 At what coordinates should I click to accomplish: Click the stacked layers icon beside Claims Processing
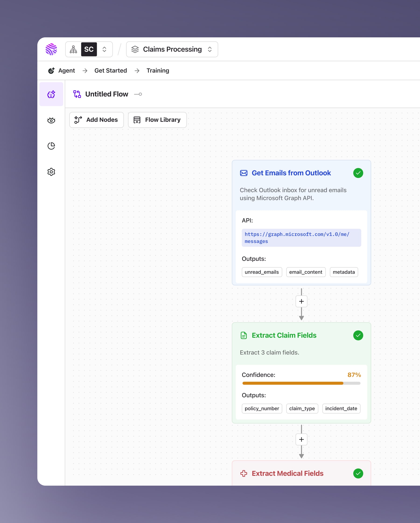click(135, 49)
